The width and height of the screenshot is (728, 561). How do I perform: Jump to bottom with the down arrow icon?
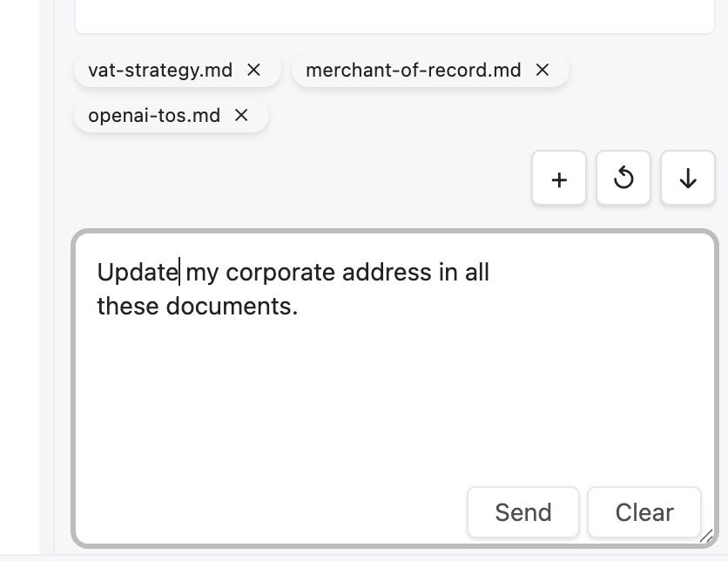[687, 178]
